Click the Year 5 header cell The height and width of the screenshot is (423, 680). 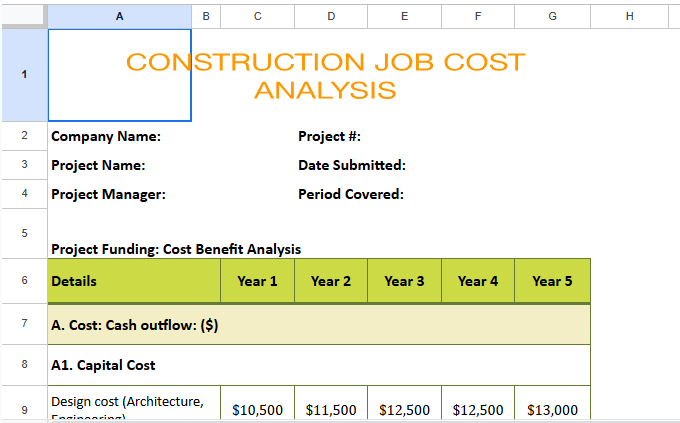coord(552,281)
